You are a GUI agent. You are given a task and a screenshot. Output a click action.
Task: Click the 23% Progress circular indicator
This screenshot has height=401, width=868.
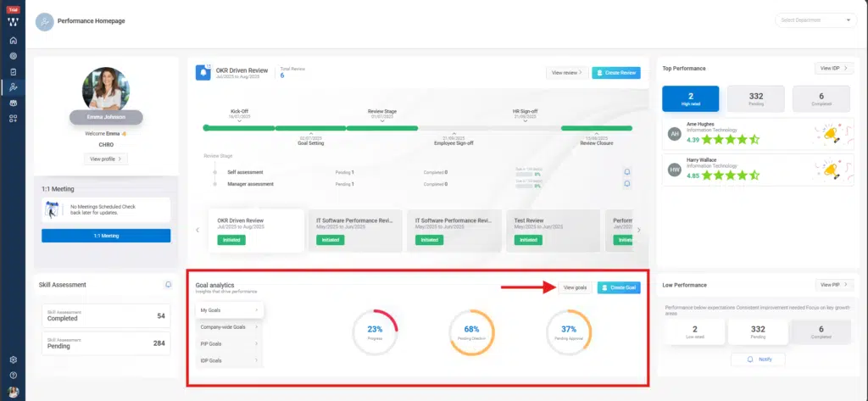point(376,332)
